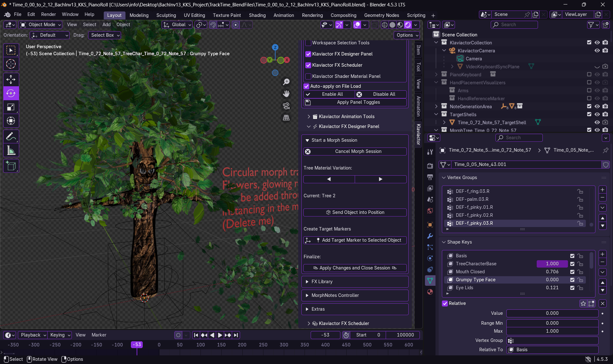Select the Measure tool

[x=11, y=150]
